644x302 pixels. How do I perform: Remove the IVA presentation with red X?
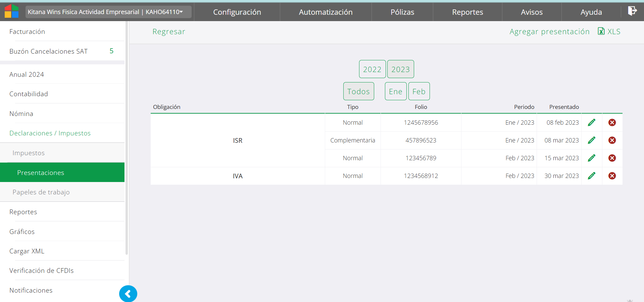[612, 176]
